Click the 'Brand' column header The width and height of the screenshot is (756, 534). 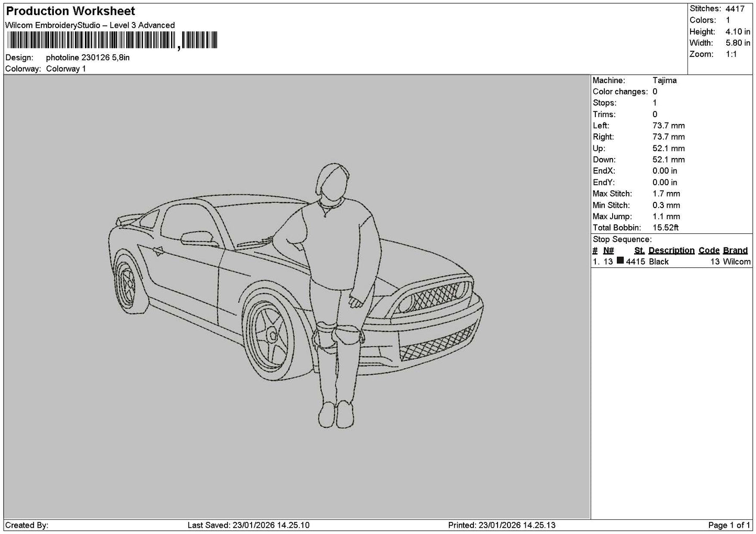point(735,251)
